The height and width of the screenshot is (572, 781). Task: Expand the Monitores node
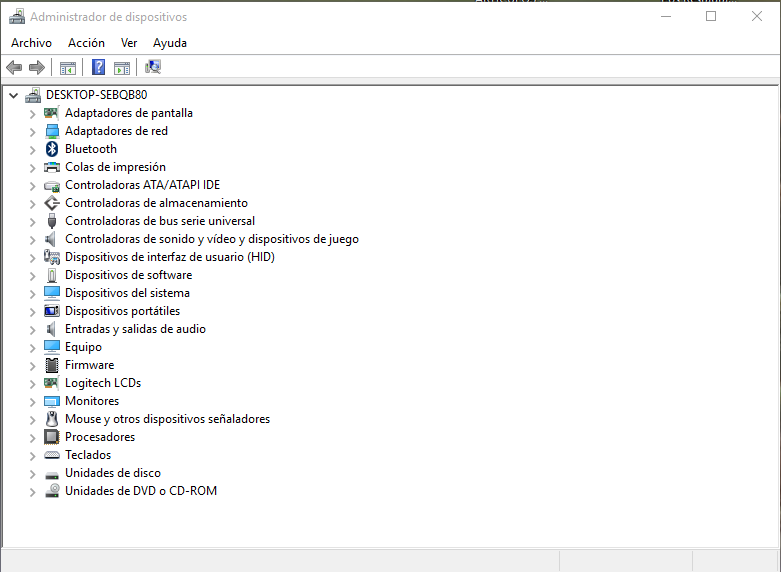32,402
